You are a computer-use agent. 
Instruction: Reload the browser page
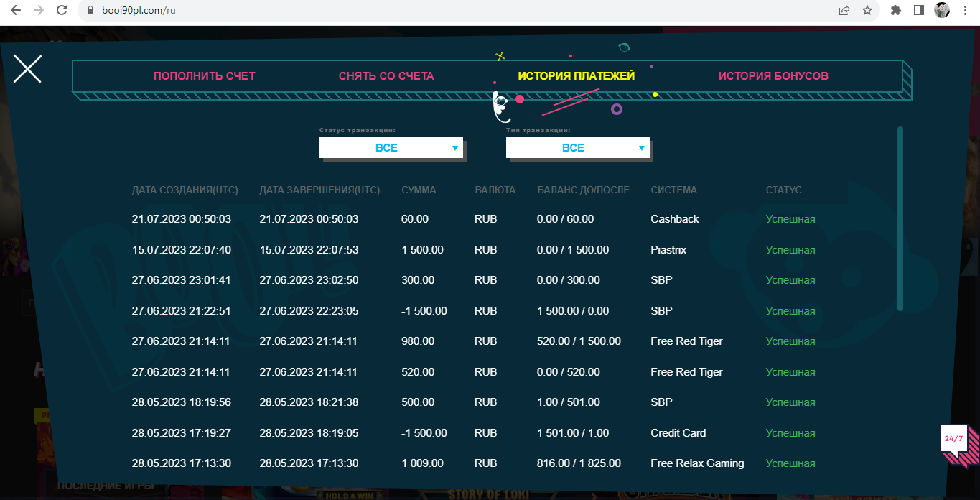[62, 10]
